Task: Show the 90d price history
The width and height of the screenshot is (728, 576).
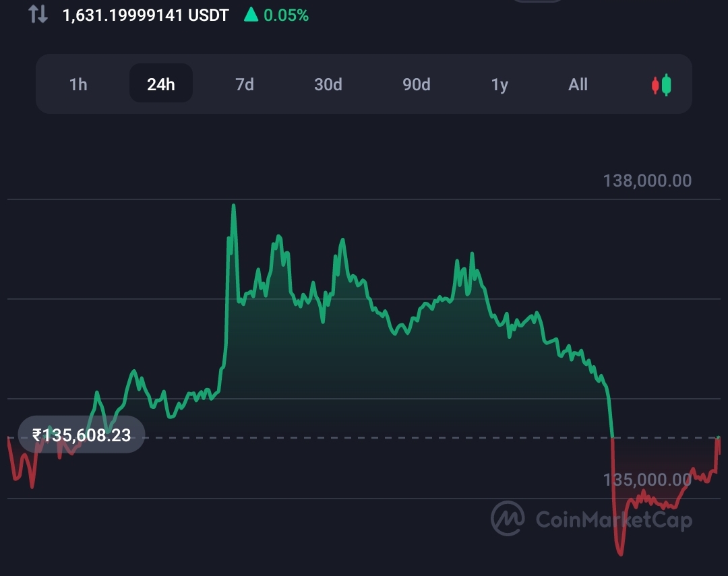Action: point(416,84)
